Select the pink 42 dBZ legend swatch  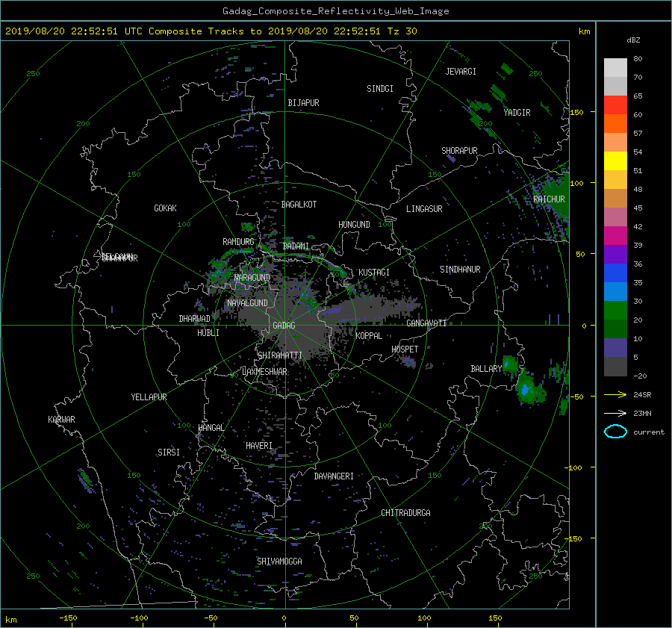(615, 217)
